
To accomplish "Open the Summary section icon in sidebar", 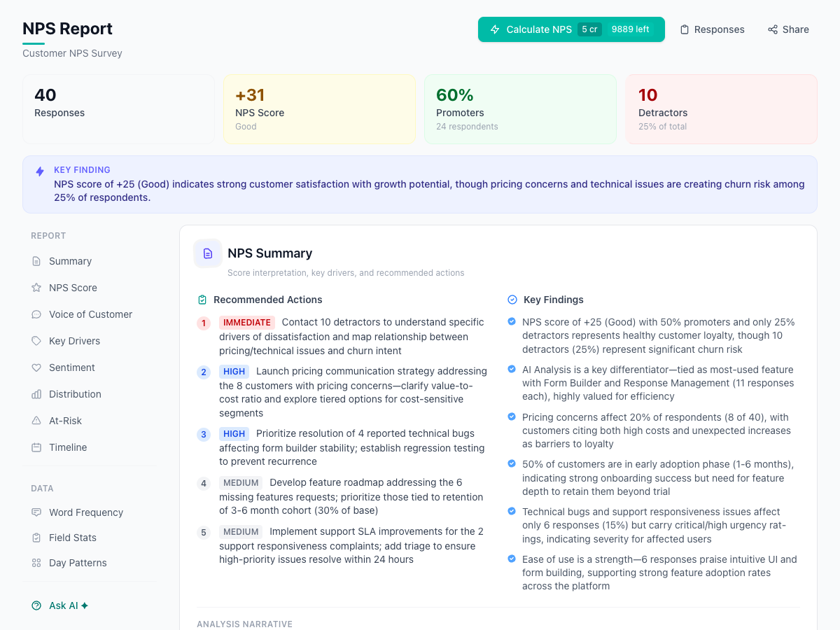I will 36,260.
